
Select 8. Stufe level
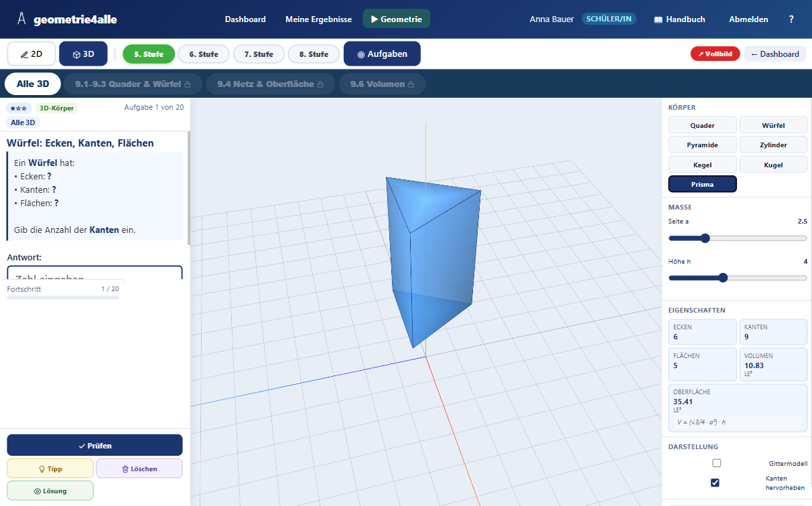click(x=314, y=54)
